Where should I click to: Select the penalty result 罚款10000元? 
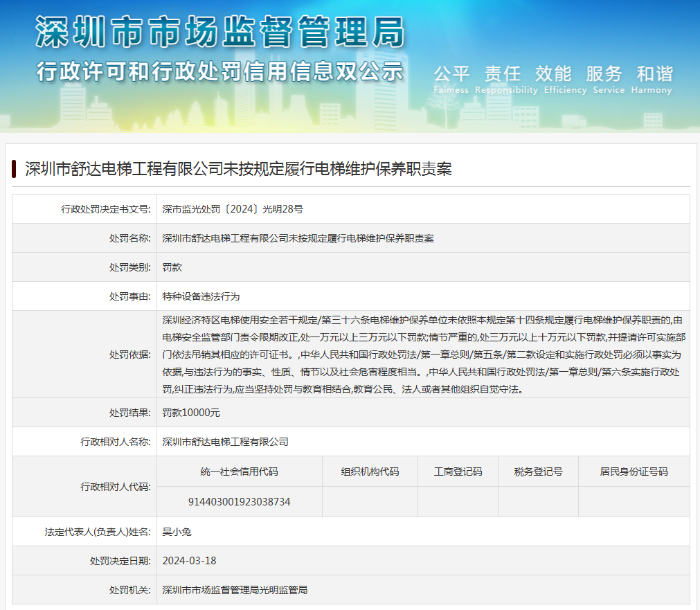(x=191, y=413)
